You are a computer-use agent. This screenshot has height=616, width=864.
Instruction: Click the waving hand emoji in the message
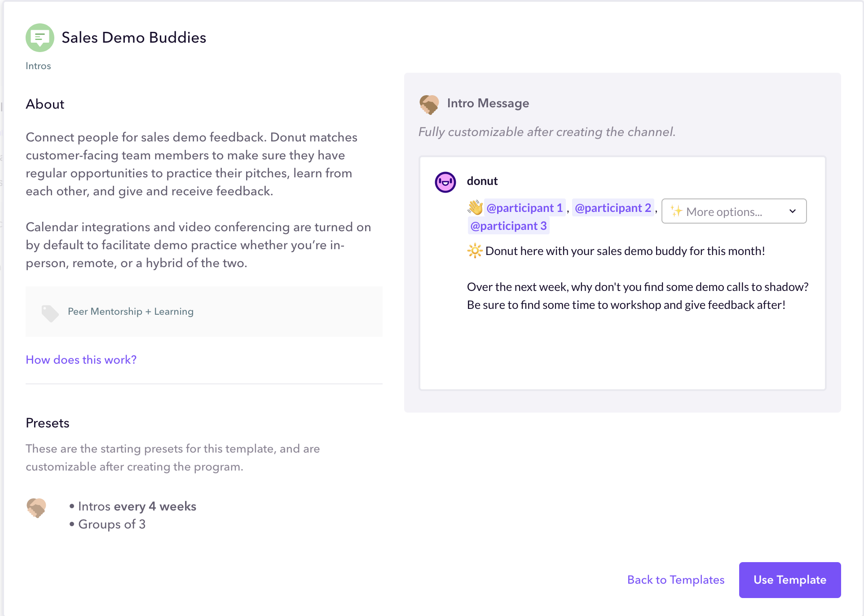pos(475,207)
